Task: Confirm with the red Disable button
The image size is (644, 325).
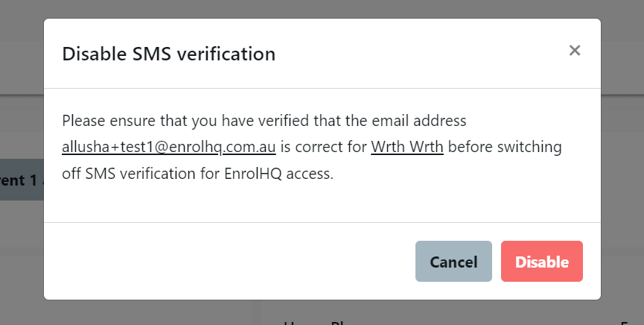Action: [542, 262]
